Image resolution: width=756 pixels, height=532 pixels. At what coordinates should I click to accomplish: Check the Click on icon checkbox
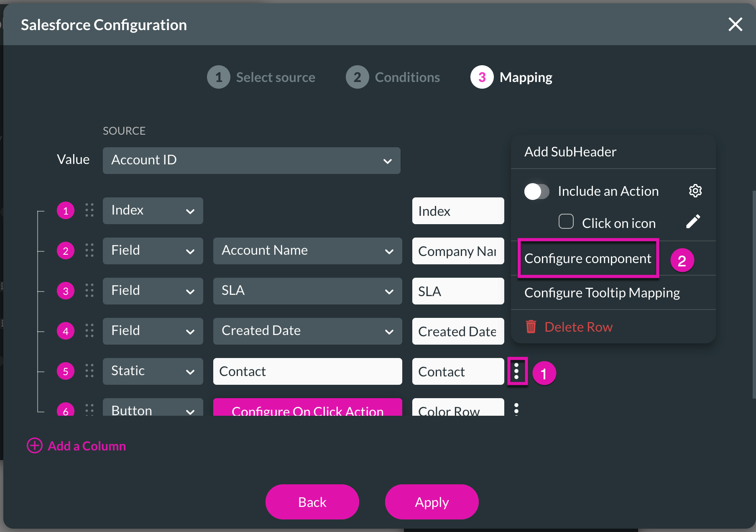point(566,221)
